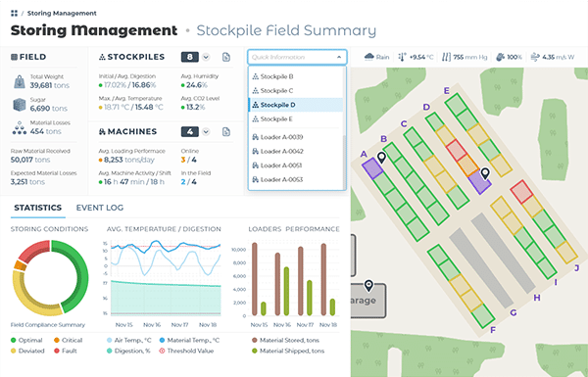Toggle the Material Shipped legend item
Viewport: 588px width, 377px height.
[288, 352]
